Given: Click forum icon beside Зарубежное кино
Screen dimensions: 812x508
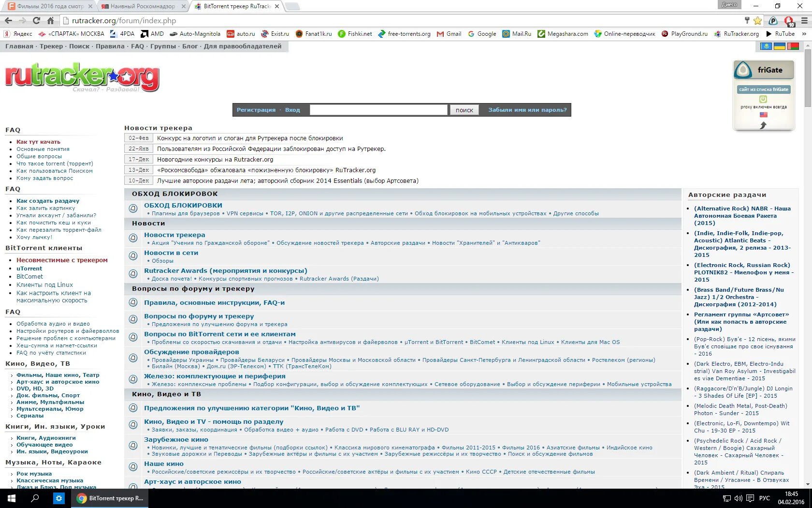Looking at the screenshot, I should pos(133,446).
